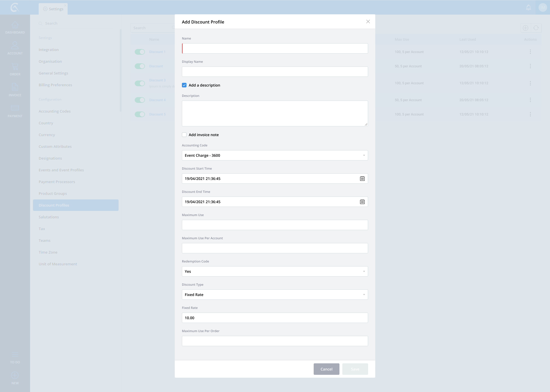Click the Cancel button
This screenshot has height=392, width=550.
click(x=326, y=369)
